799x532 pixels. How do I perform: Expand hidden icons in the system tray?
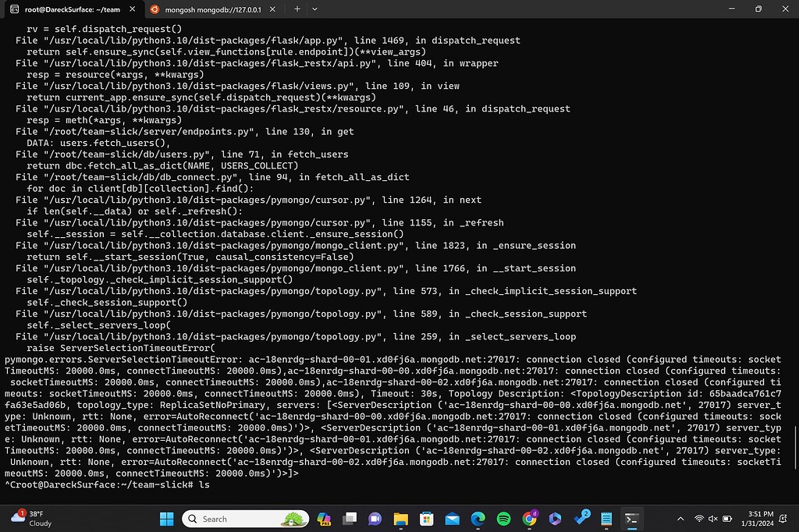point(680,518)
